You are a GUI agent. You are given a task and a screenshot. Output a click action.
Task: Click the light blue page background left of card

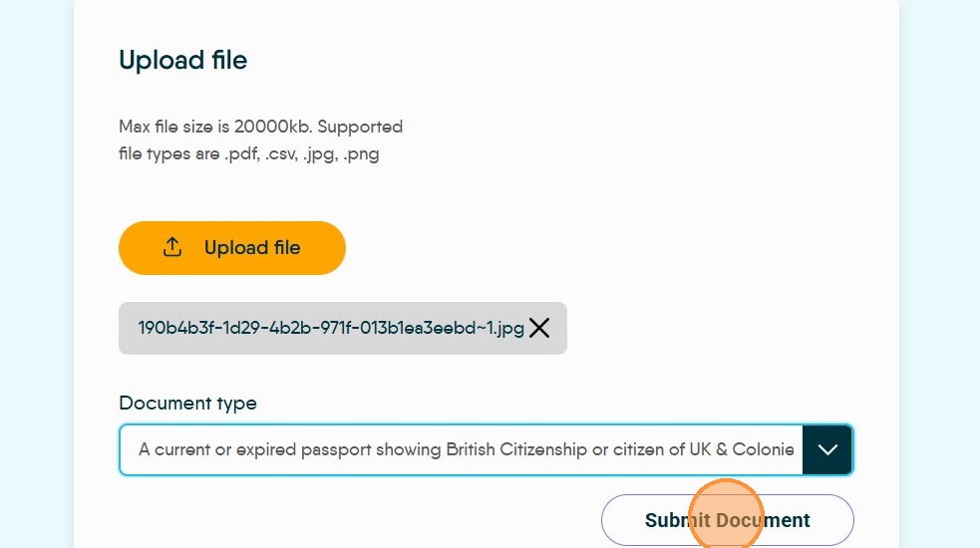tap(36, 274)
